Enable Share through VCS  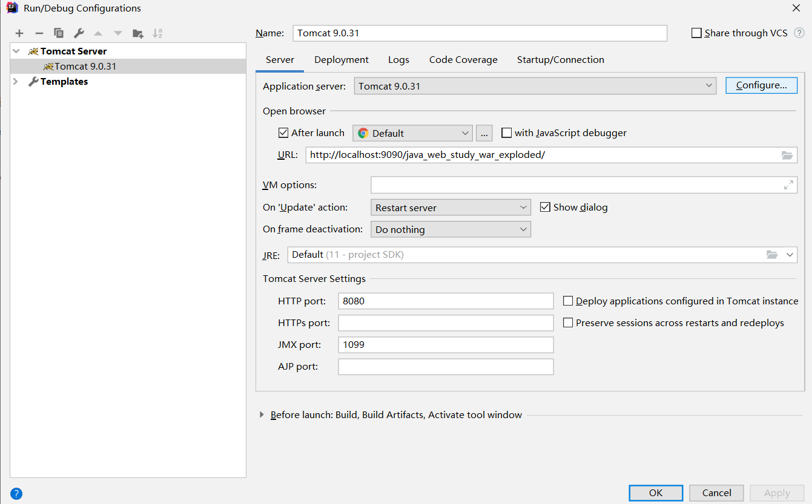click(x=696, y=33)
